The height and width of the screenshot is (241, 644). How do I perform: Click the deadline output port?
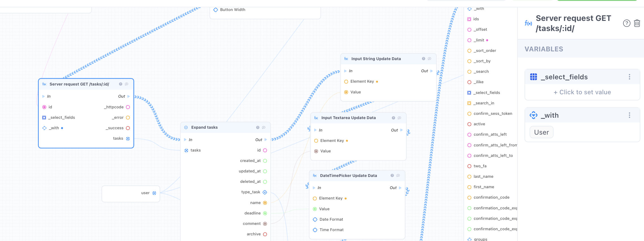point(265,213)
